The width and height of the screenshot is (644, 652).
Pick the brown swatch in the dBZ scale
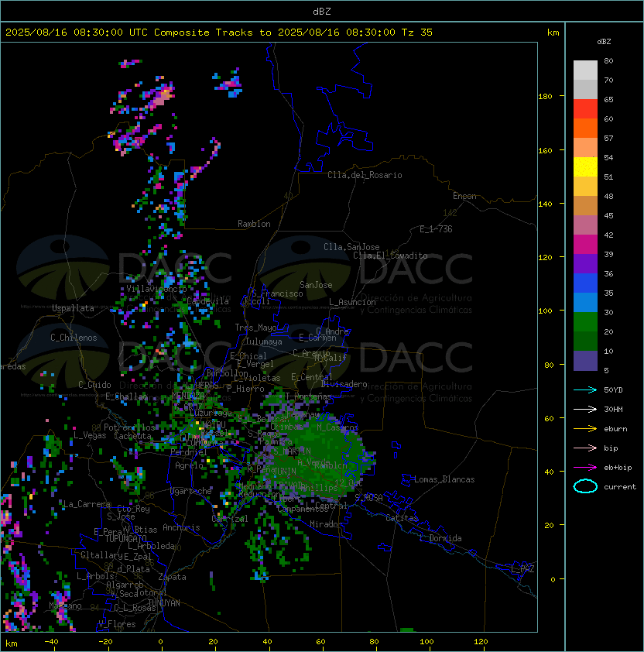(585, 206)
